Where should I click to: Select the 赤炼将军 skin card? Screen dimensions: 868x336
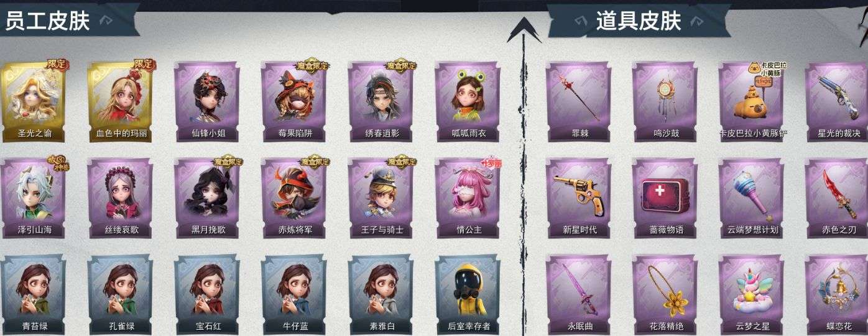click(x=293, y=198)
